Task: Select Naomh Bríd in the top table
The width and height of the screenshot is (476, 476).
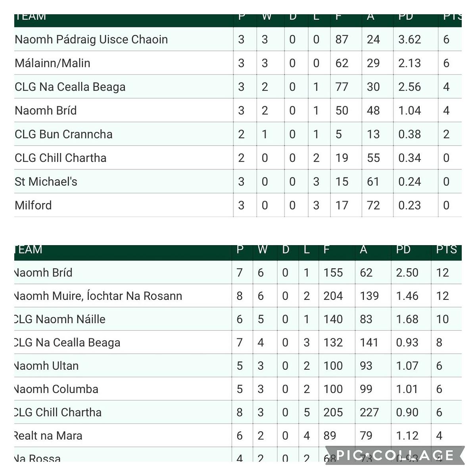Action: pos(46,110)
